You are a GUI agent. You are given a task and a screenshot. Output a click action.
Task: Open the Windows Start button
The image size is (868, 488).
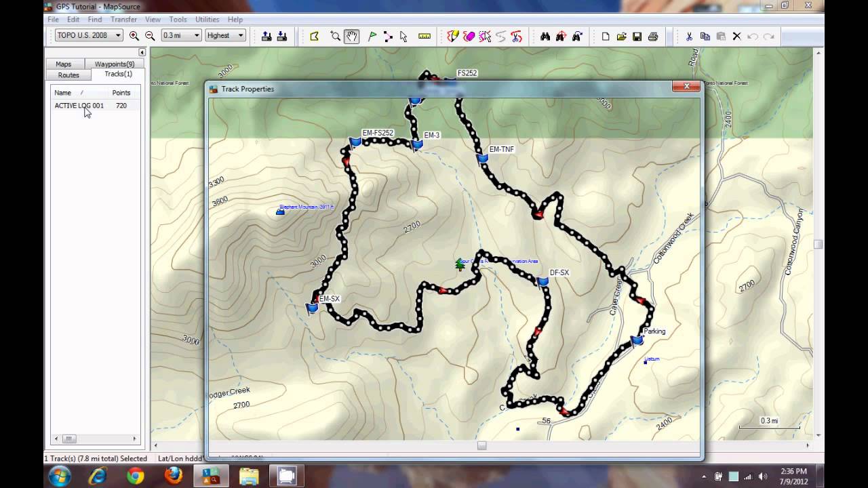[58, 476]
